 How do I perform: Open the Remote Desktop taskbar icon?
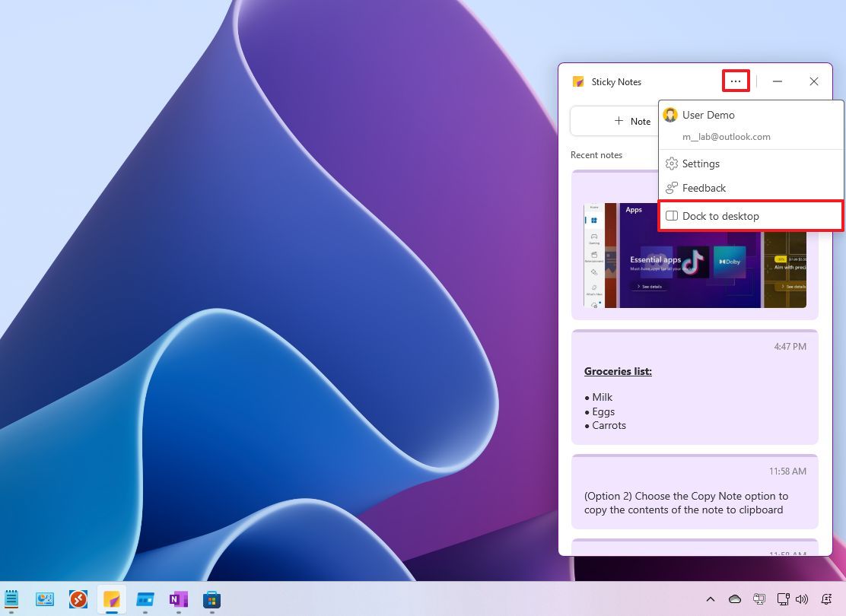point(78,599)
